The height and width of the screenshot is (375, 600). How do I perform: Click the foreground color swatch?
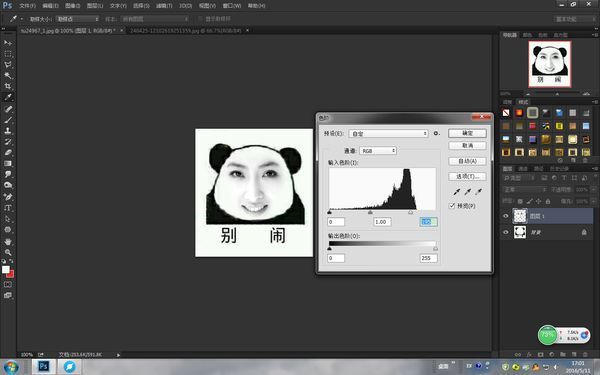(6, 269)
